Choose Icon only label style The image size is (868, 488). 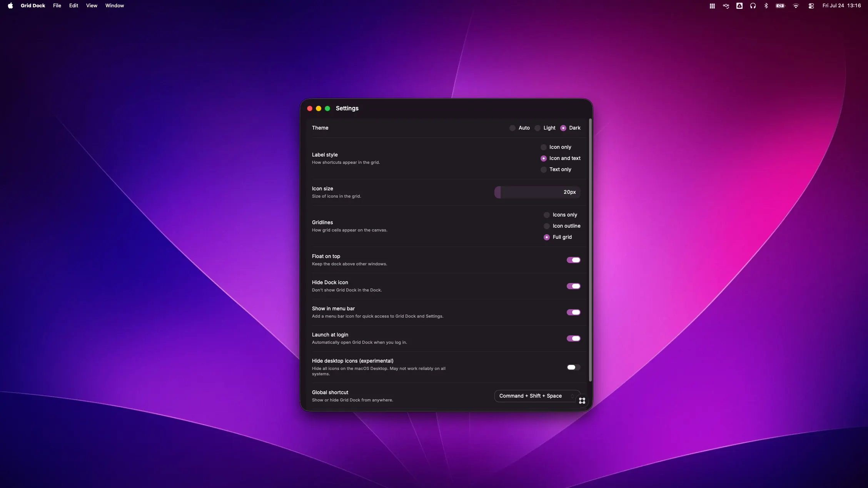coord(556,147)
